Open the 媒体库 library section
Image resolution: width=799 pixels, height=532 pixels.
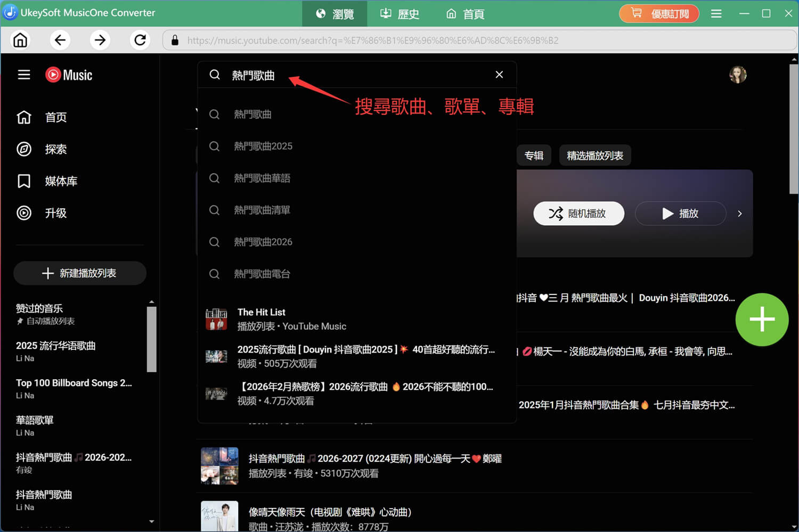tap(61, 181)
